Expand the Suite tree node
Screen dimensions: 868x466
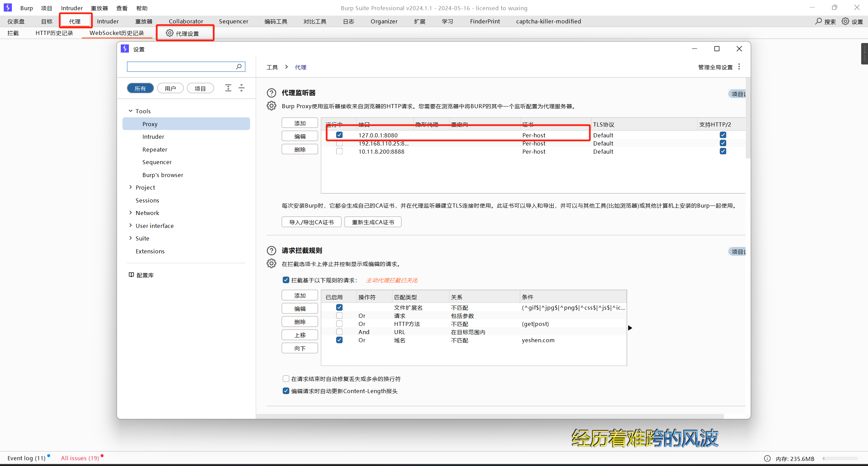pyautogui.click(x=131, y=238)
